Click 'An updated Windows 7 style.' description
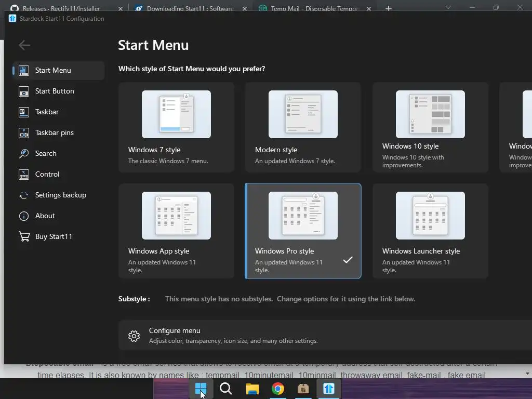Image resolution: width=532 pixels, height=399 pixels. [x=295, y=161]
